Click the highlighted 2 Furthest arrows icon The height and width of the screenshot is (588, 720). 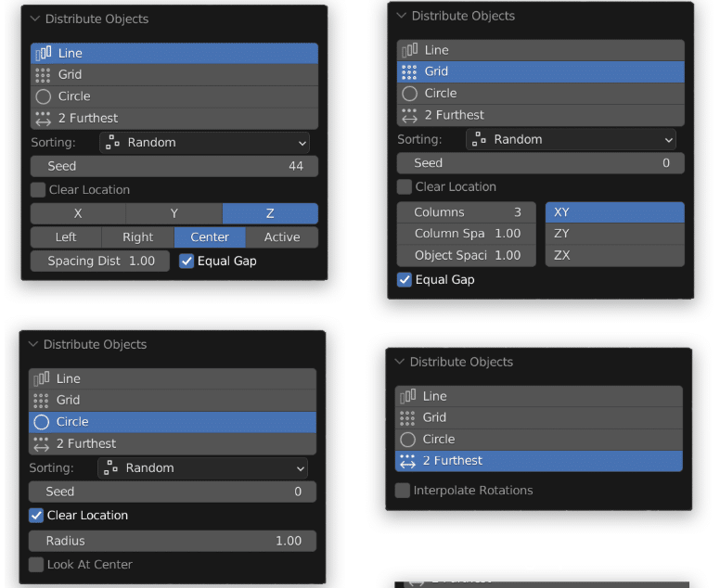pyautogui.click(x=407, y=461)
